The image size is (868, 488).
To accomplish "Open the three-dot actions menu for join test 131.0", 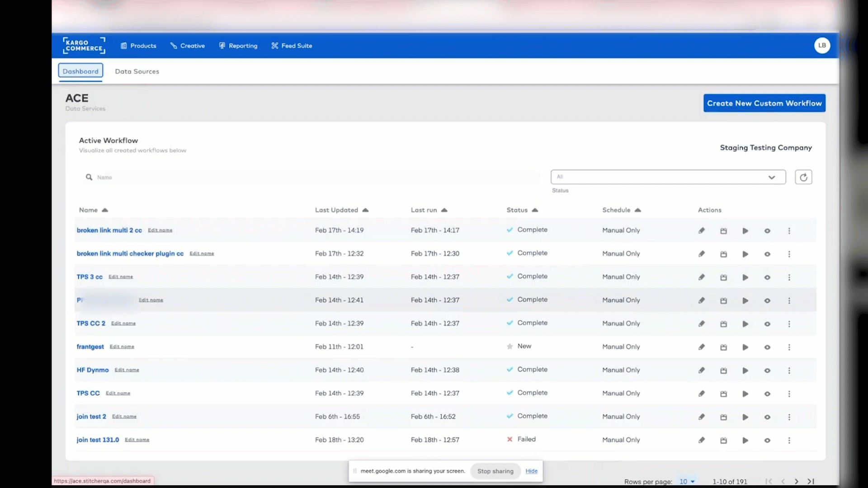I will click(x=789, y=440).
